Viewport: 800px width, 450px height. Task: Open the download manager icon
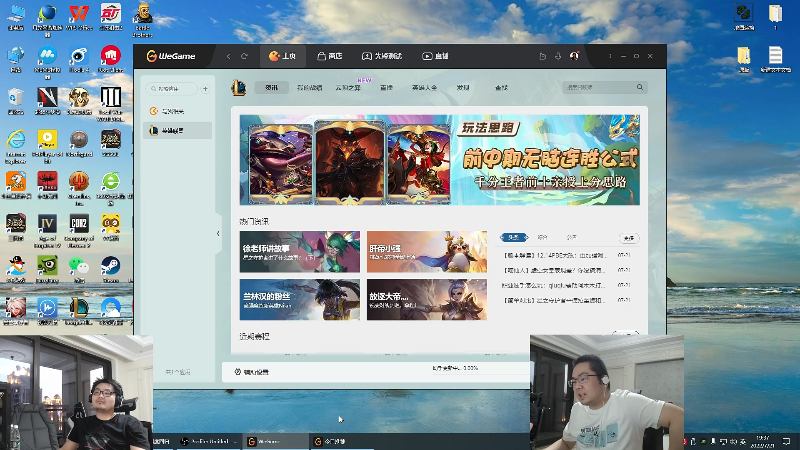558,56
